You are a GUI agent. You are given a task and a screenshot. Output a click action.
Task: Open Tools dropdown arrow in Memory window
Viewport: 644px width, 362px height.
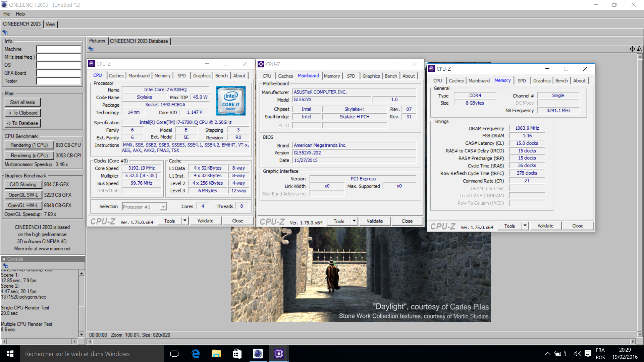(x=525, y=226)
